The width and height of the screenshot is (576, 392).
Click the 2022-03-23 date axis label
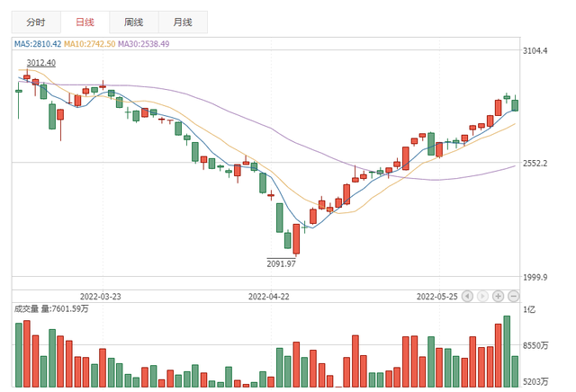pyautogui.click(x=100, y=295)
